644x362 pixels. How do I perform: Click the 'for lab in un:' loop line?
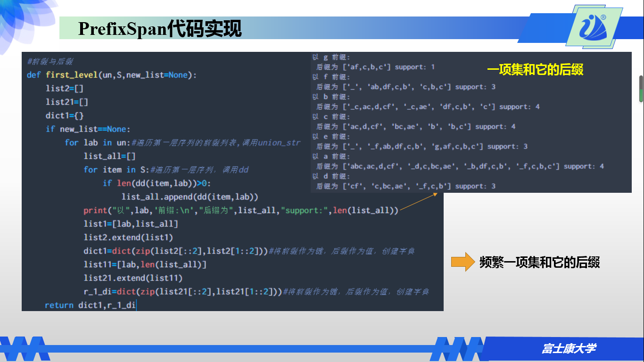click(x=182, y=142)
